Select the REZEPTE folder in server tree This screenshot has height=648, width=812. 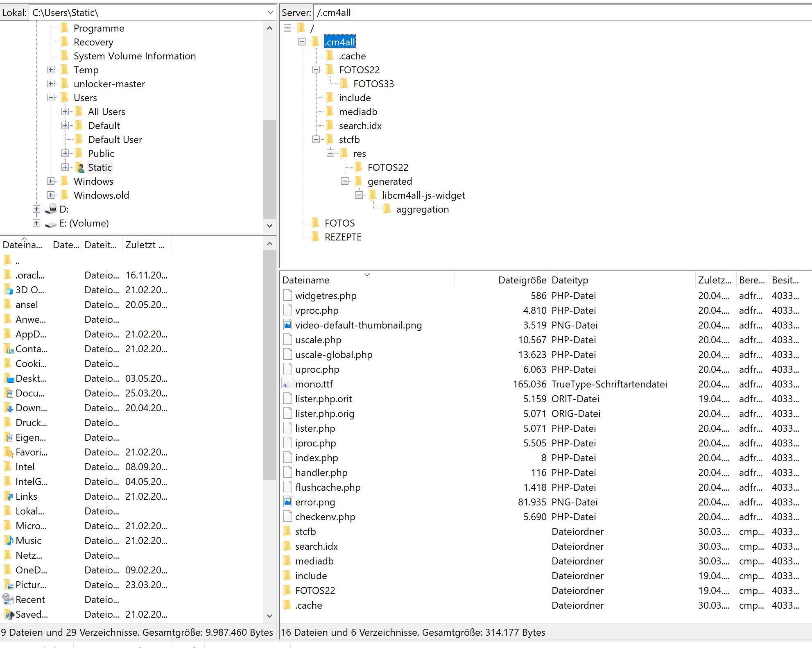343,237
